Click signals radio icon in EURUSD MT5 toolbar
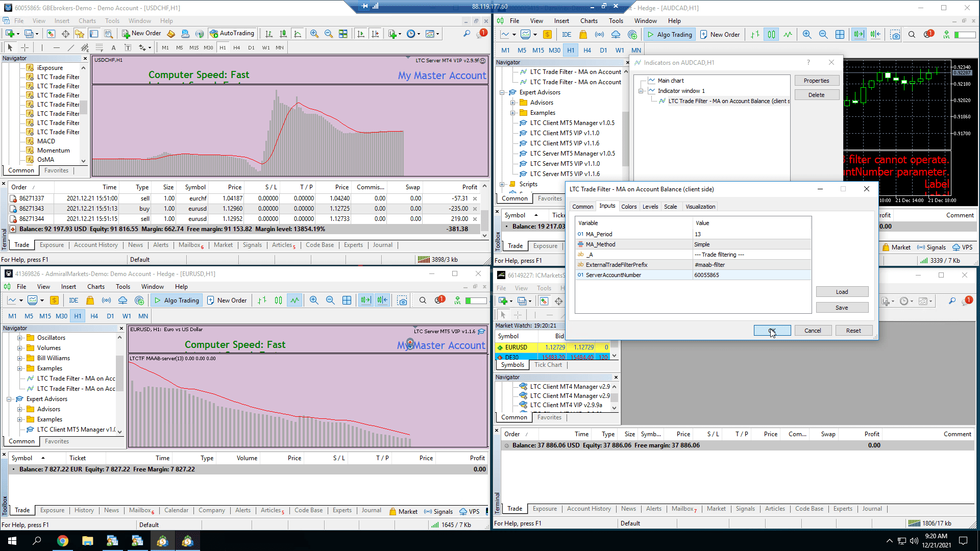The height and width of the screenshot is (551, 980). point(106,300)
